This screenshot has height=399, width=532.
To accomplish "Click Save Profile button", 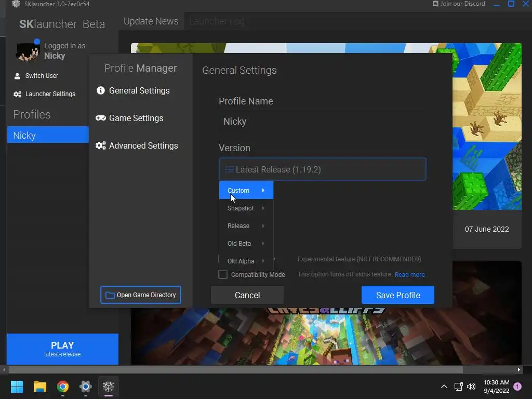I will 397,295.
